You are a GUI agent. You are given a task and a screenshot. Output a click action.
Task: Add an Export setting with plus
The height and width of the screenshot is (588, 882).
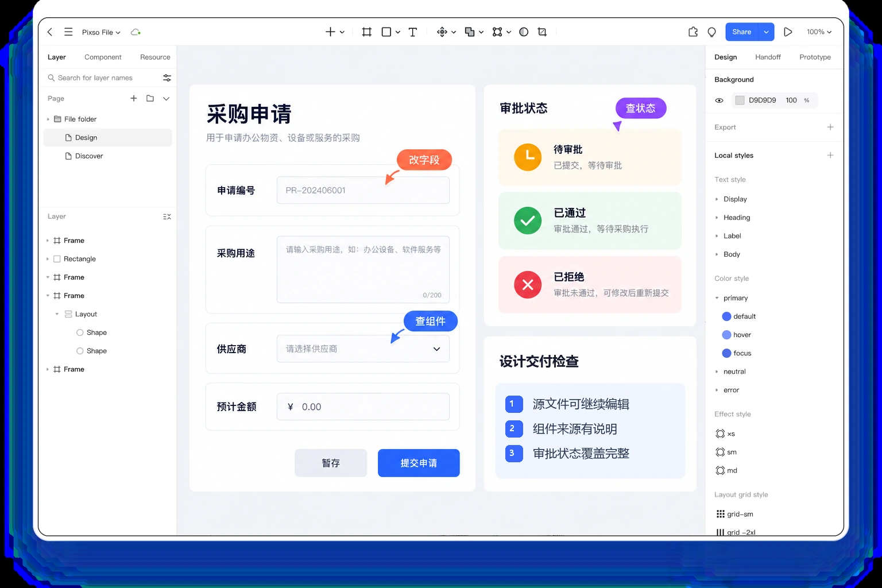point(830,127)
